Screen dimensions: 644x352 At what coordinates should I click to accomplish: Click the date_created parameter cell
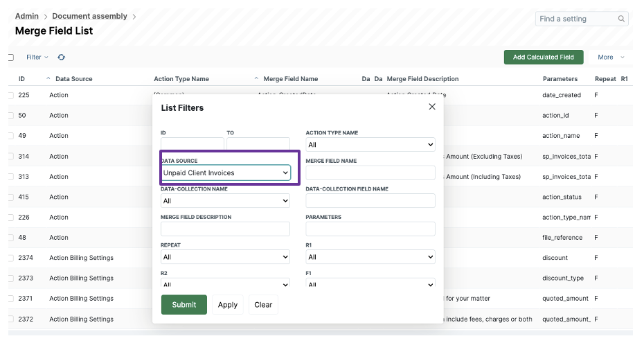click(562, 95)
